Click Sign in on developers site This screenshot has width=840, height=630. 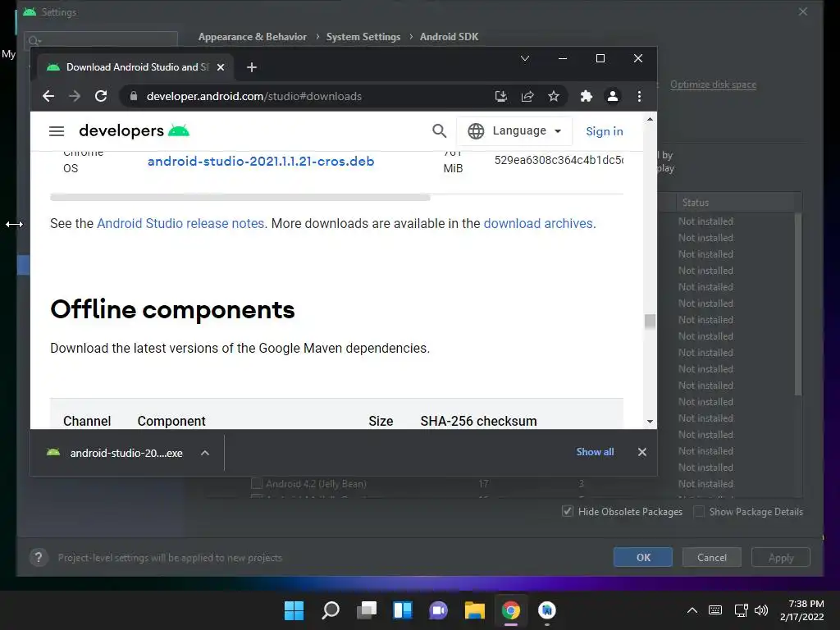pos(605,131)
